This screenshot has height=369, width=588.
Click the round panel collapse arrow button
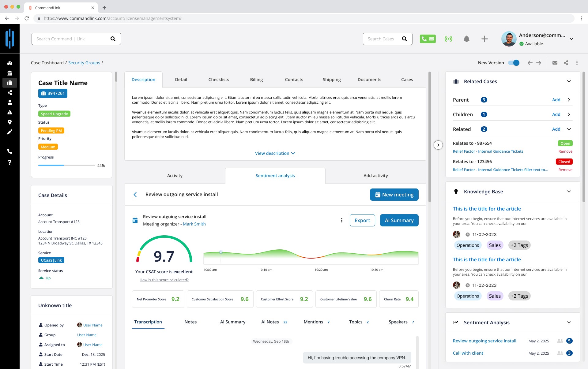point(438,145)
